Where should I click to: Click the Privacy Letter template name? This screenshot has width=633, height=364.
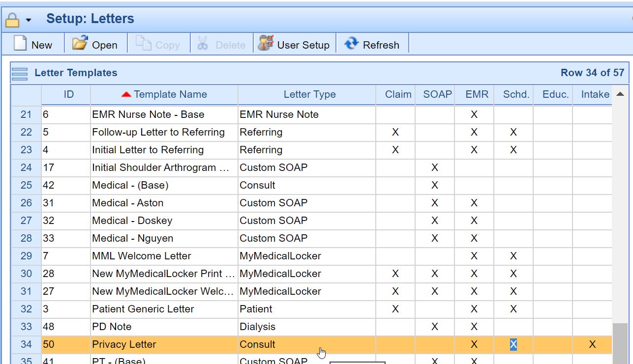click(x=124, y=344)
